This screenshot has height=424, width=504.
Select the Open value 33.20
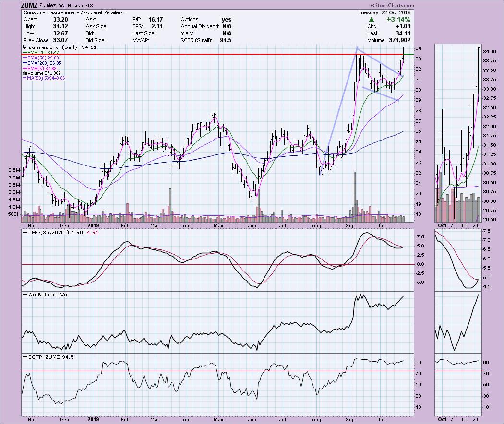point(60,20)
